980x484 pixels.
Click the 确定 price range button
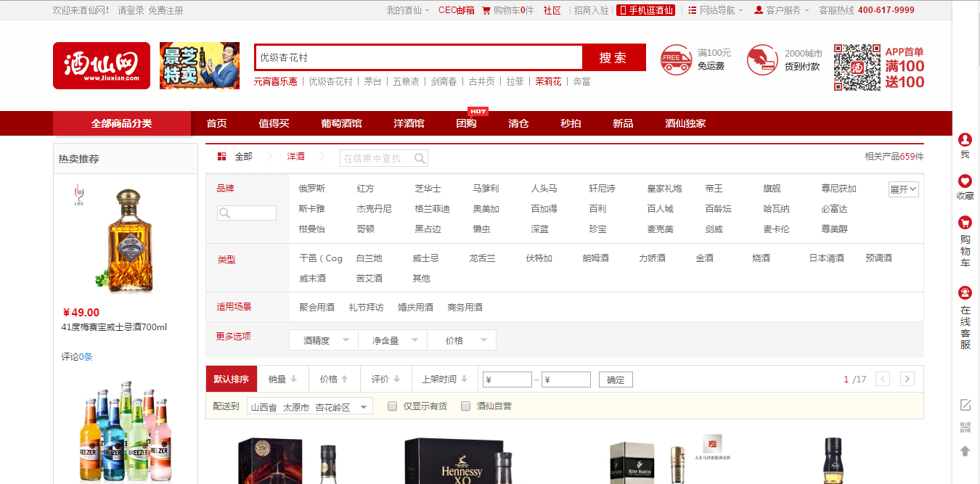(x=616, y=380)
